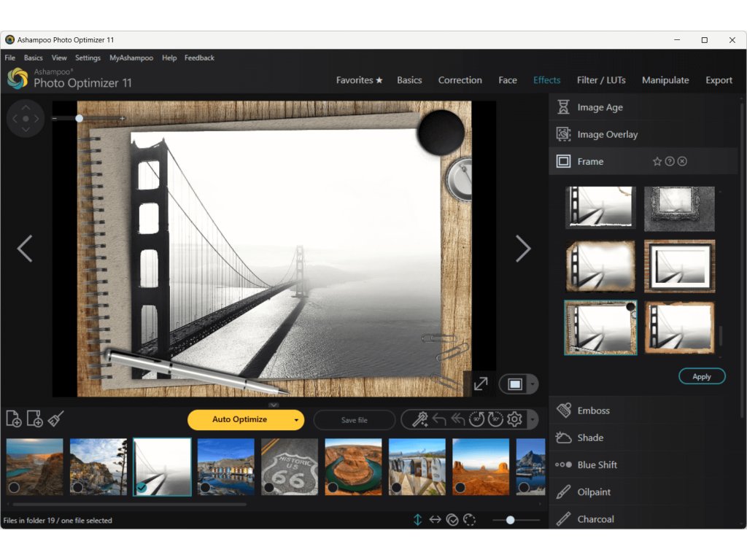Expand the Emboss effect section
Screen dimensions: 747x560
point(593,411)
